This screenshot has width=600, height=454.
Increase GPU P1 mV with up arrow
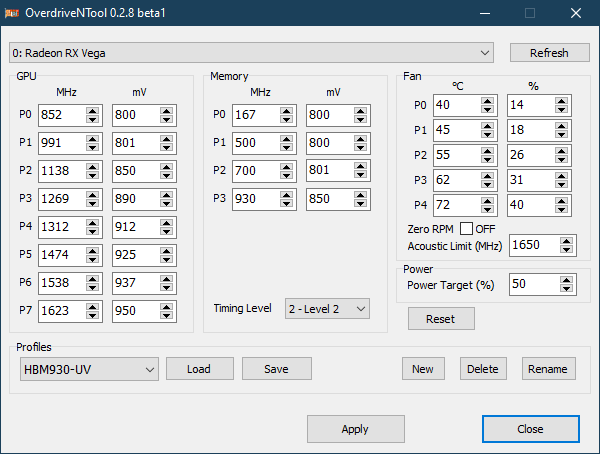click(x=166, y=139)
